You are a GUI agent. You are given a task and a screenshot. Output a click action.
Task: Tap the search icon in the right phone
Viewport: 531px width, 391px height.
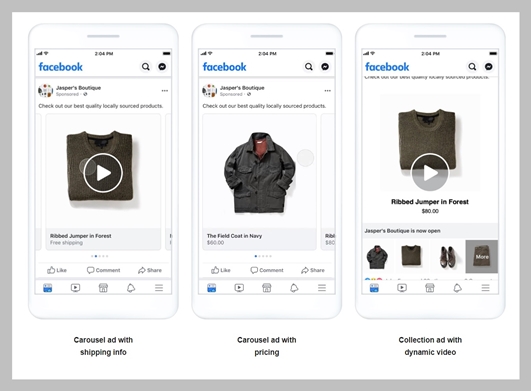click(x=472, y=67)
